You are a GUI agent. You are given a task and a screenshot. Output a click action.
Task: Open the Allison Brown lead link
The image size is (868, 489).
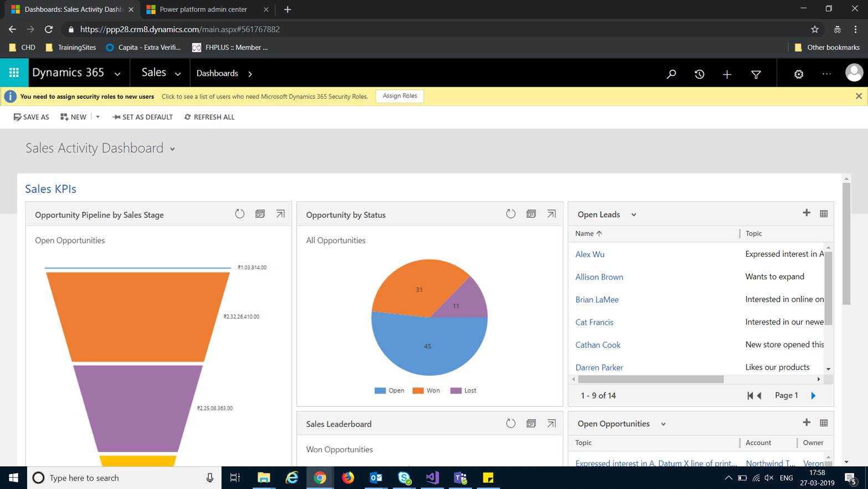599,277
